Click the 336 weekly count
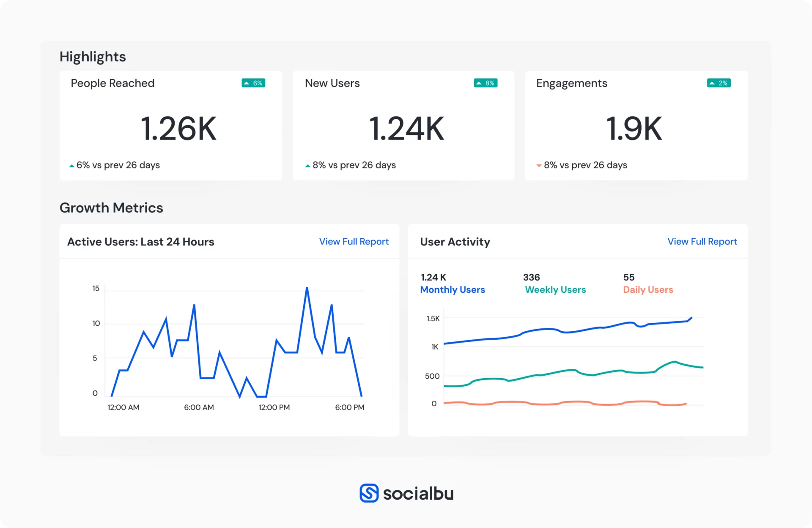The image size is (812, 528). click(532, 277)
